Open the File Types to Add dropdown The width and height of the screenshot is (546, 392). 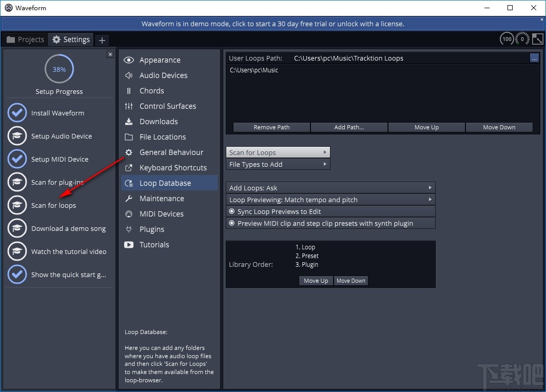(278, 164)
